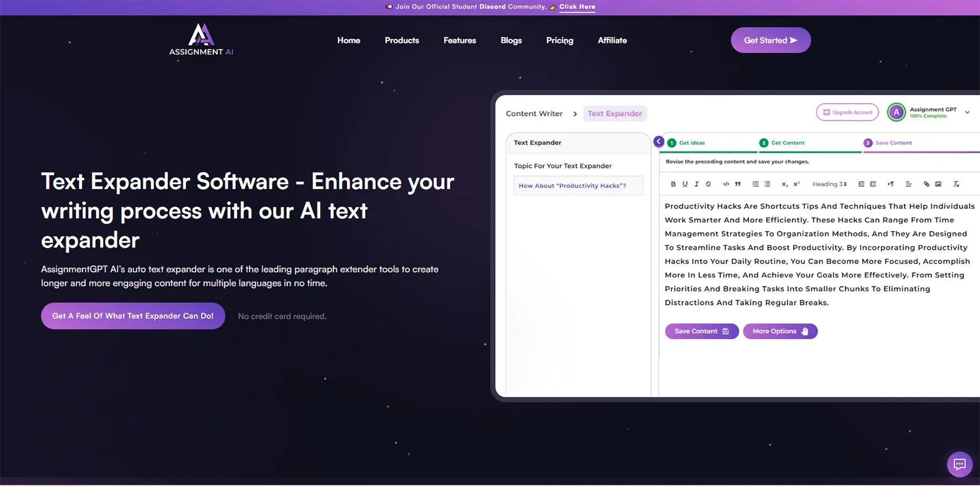
Task: Select the Get ideas step tab
Action: click(687, 143)
